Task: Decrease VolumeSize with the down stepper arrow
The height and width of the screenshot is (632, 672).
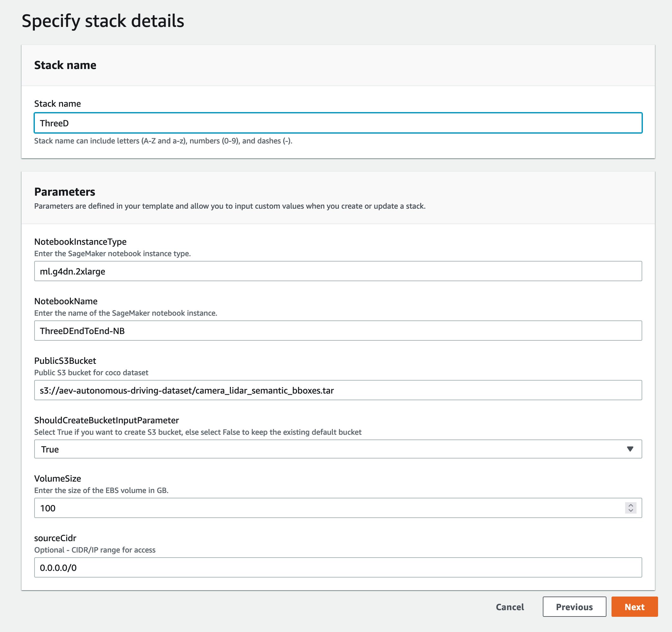Action: click(x=631, y=511)
